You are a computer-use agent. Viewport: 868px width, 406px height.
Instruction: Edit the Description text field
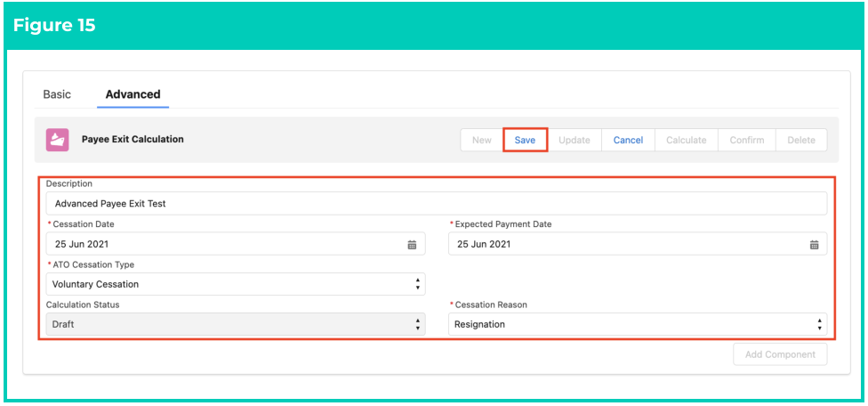click(437, 204)
